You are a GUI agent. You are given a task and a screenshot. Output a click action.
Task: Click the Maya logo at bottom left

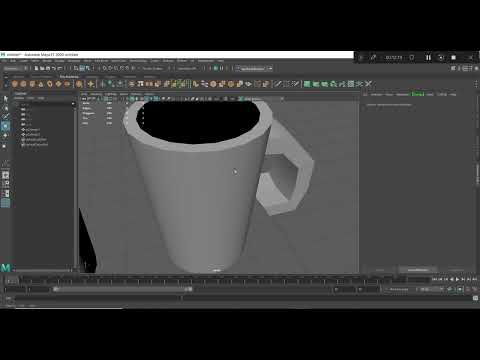point(6,267)
